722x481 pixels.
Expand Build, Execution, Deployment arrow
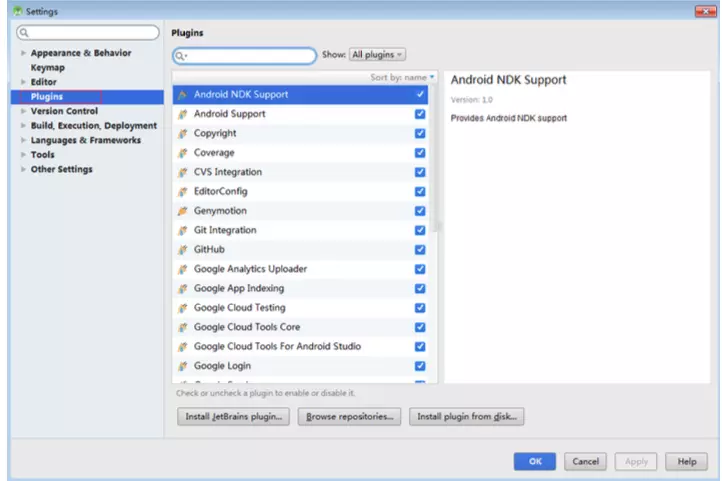(x=23, y=126)
